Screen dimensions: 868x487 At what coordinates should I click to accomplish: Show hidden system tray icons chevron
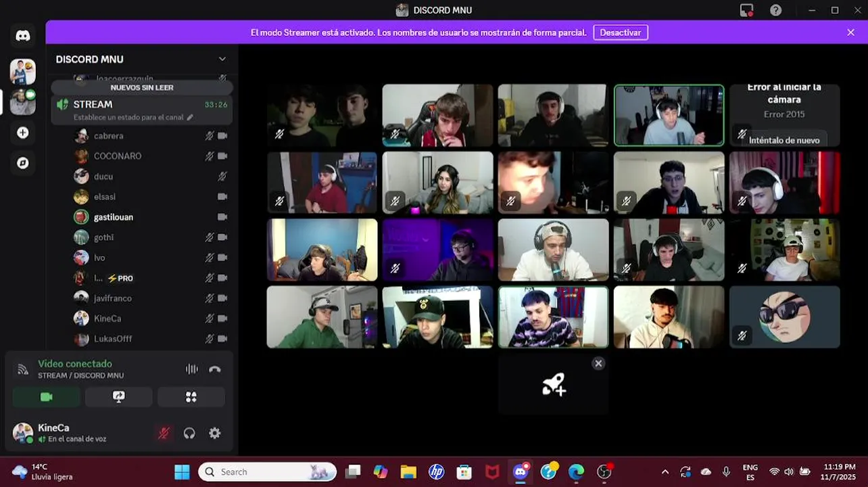point(665,472)
